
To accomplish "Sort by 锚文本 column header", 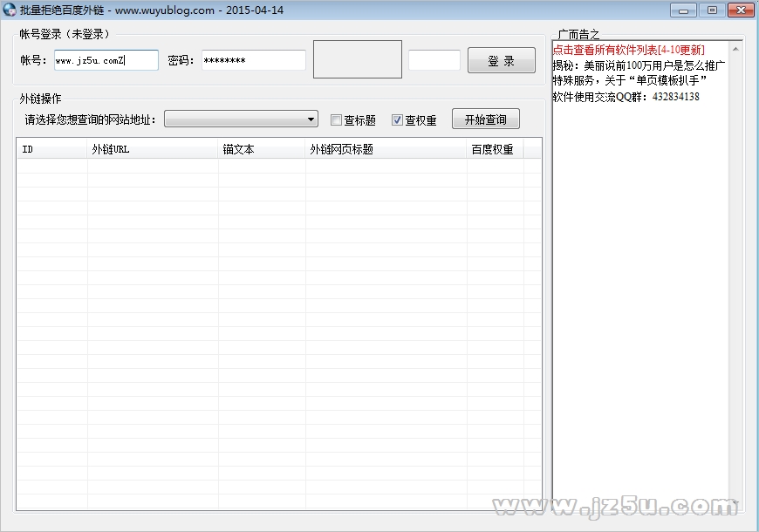I will click(x=262, y=149).
